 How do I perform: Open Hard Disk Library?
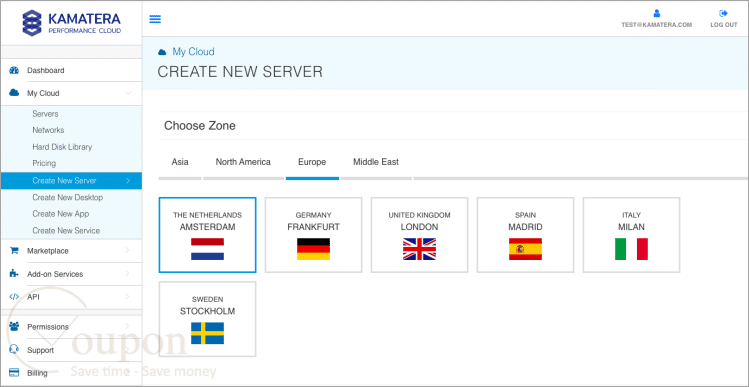(62, 147)
